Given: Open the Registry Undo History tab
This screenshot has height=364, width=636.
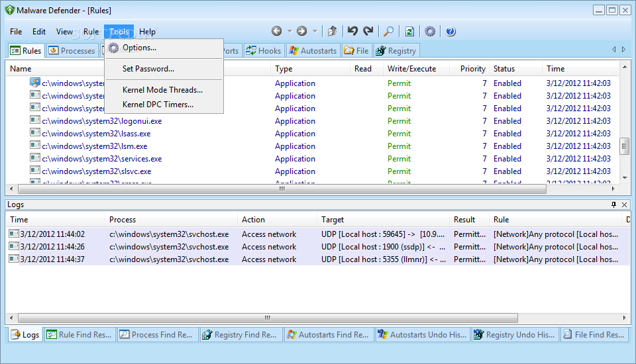Looking at the screenshot, I should point(515,335).
